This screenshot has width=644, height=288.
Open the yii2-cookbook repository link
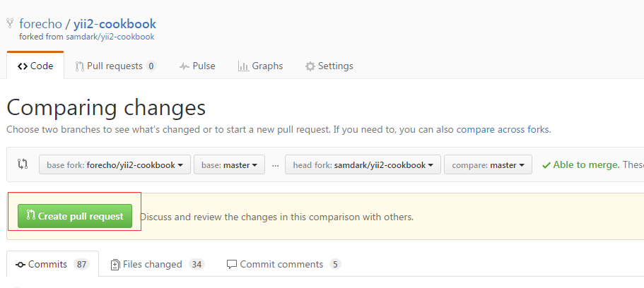pyautogui.click(x=115, y=24)
